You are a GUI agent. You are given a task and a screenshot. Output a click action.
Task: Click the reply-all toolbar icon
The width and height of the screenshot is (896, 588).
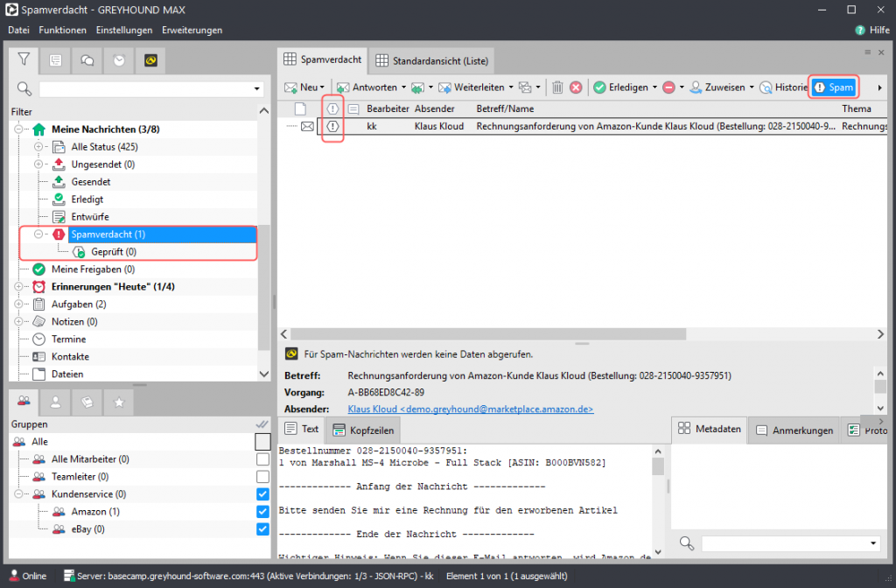coord(417,87)
